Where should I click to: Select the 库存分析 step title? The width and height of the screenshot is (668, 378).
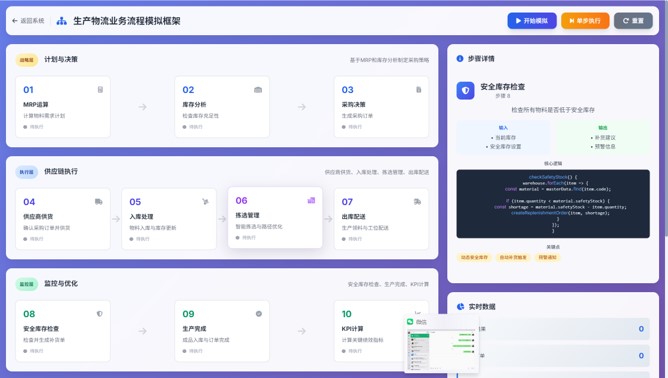tap(194, 104)
